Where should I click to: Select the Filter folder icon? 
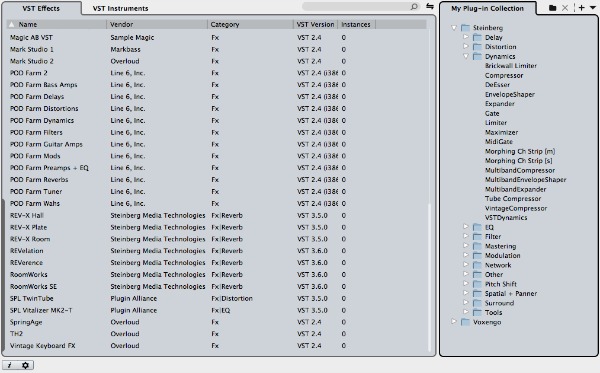[477, 237]
